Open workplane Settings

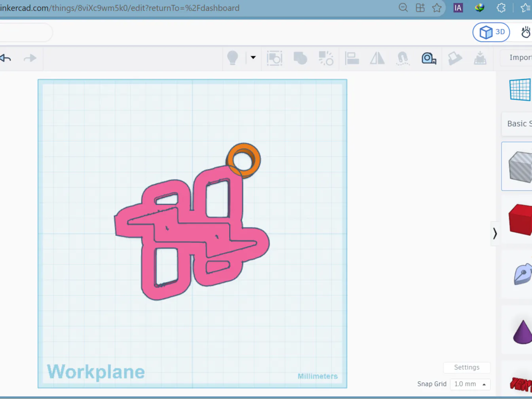pyautogui.click(x=467, y=367)
